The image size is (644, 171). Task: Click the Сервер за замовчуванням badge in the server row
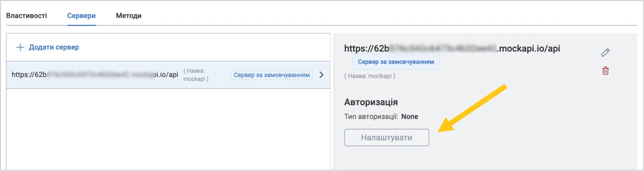[x=272, y=75]
